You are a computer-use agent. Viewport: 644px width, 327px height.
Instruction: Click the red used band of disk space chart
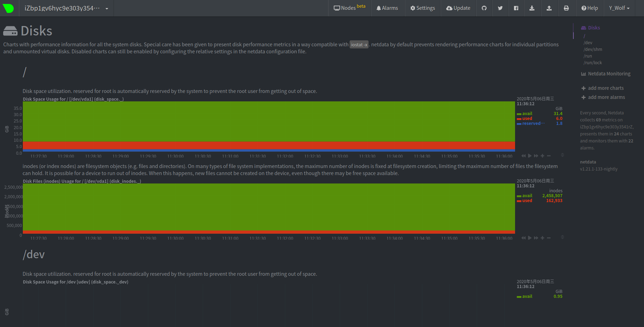click(x=269, y=145)
